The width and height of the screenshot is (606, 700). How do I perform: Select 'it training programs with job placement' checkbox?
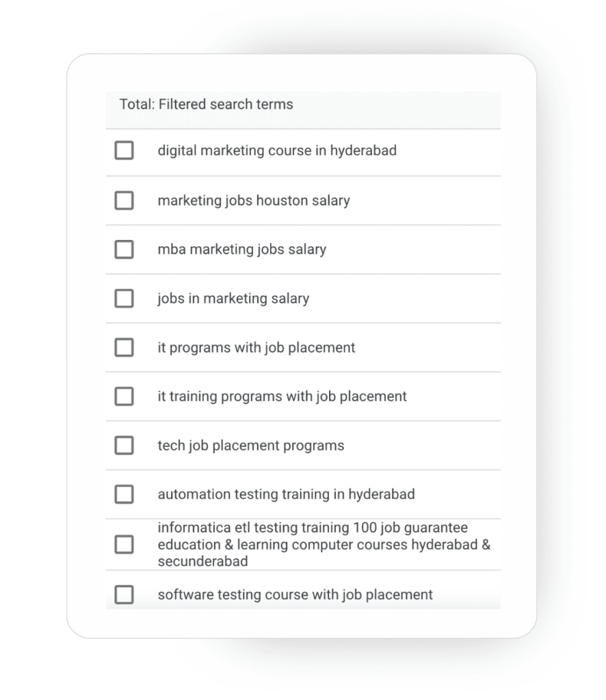pyautogui.click(x=124, y=396)
